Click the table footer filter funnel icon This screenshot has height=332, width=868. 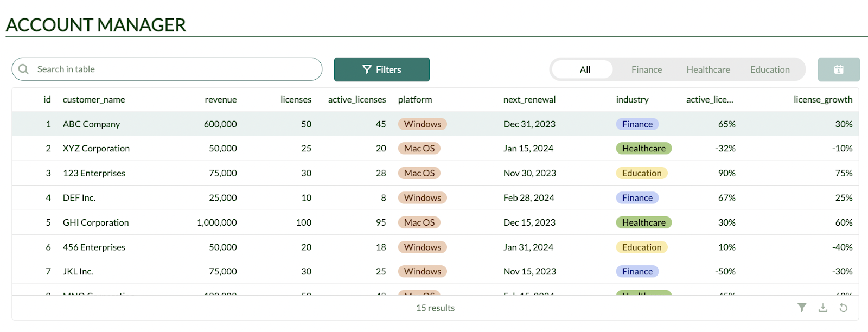click(802, 308)
